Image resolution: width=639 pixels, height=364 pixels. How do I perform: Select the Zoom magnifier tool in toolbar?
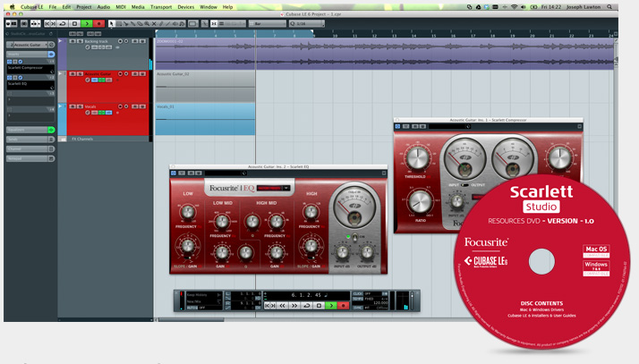(147, 23)
